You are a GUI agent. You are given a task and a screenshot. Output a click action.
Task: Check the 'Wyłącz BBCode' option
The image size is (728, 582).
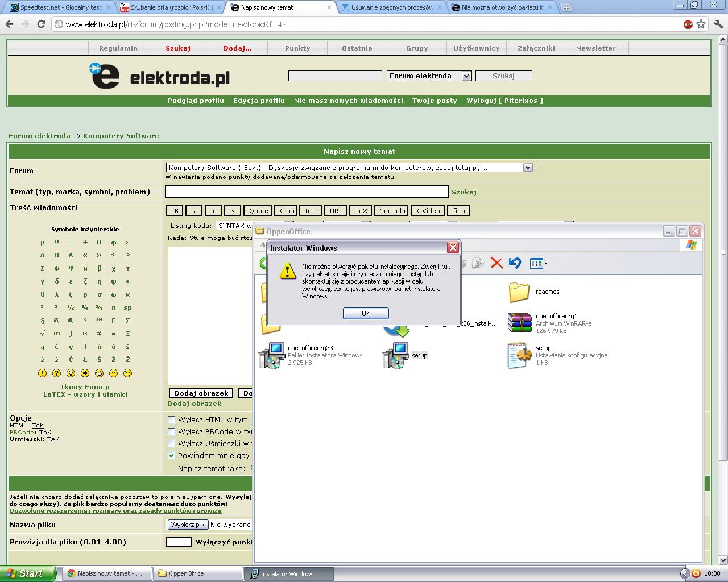point(171,431)
